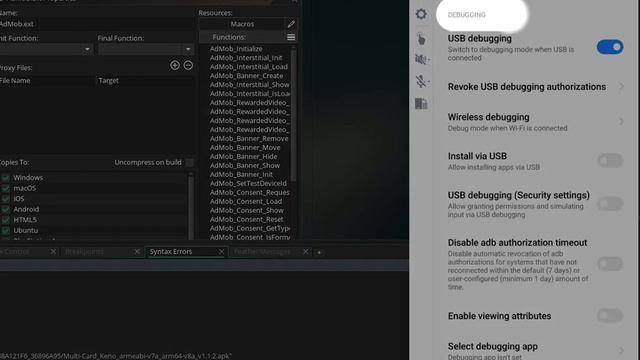Edit Macros using the pencil icon
Image resolution: width=640 pixels, height=360 pixels.
(x=291, y=24)
